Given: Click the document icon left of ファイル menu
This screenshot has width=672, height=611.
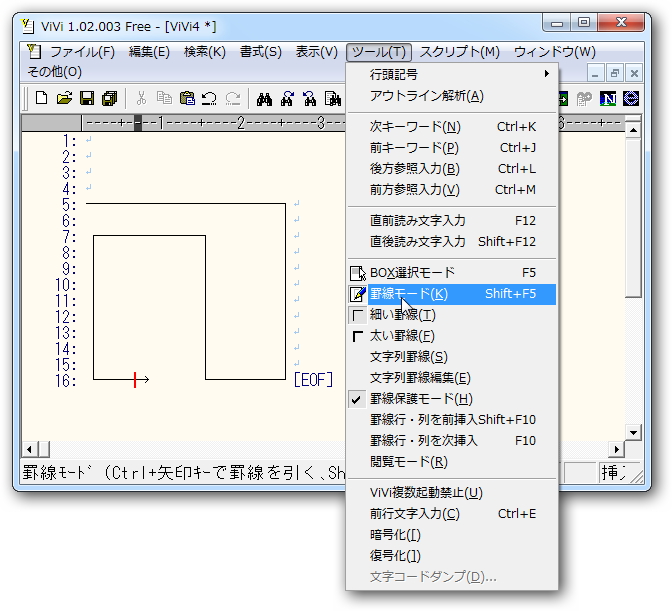Looking at the screenshot, I should [34, 51].
